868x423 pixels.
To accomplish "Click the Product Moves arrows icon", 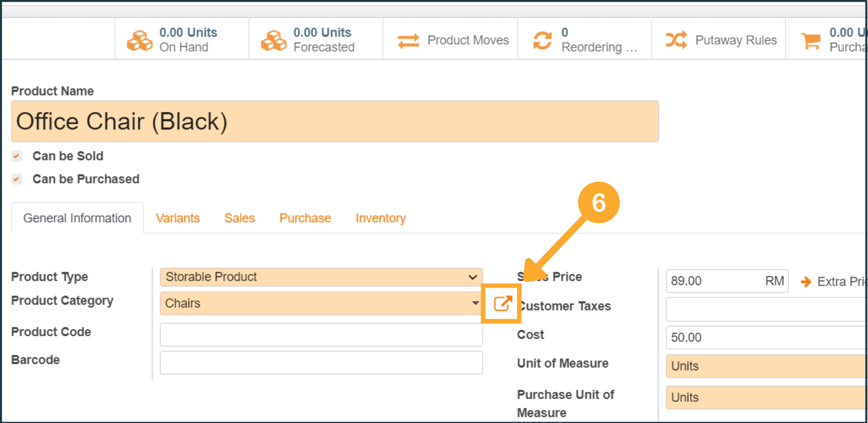I will pos(408,40).
